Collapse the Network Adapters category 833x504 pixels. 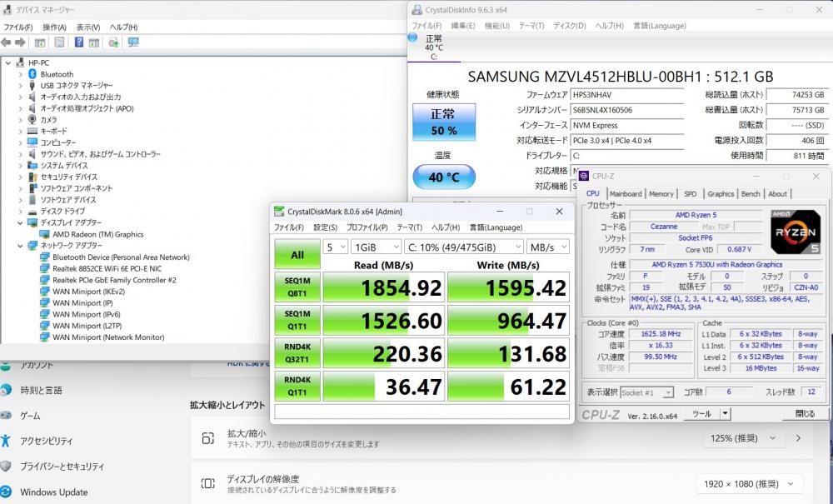click(x=21, y=246)
